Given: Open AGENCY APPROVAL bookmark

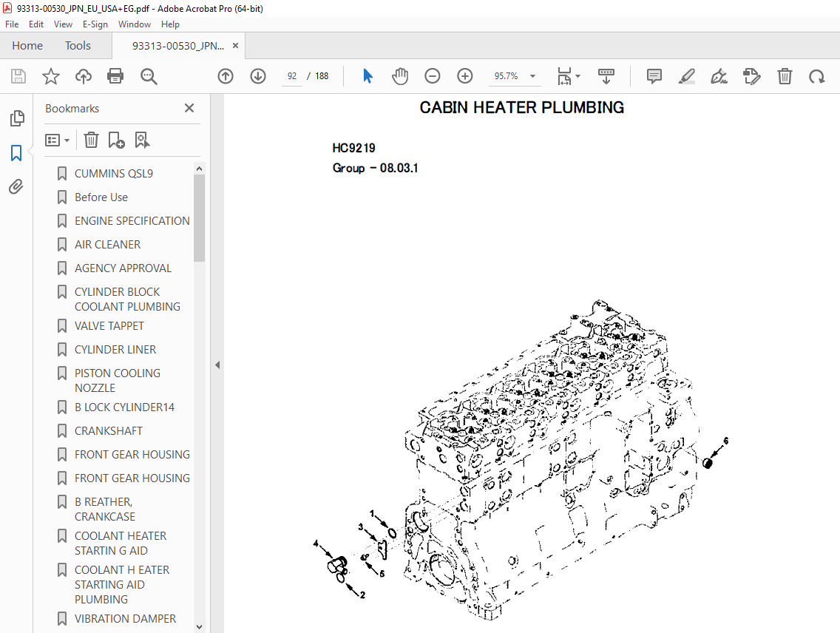Looking at the screenshot, I should (x=123, y=268).
